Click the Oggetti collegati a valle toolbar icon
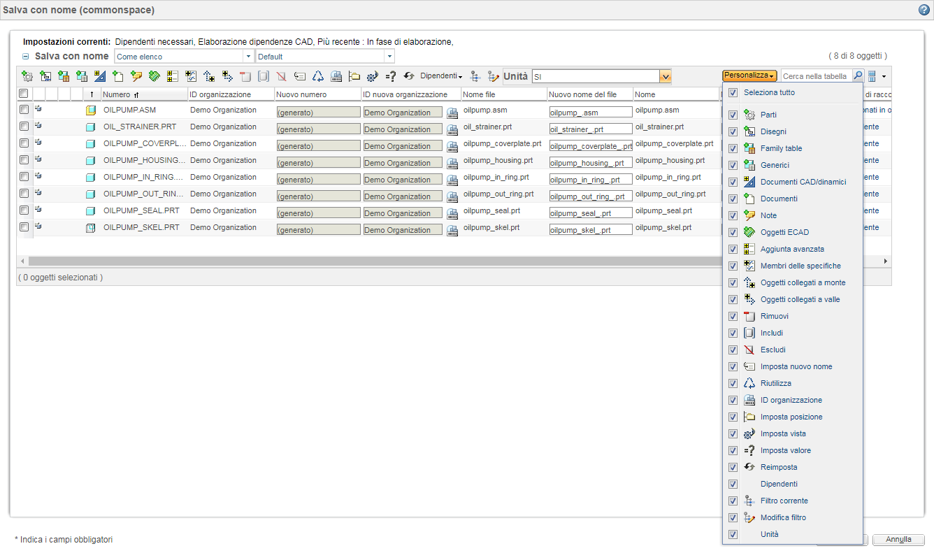The height and width of the screenshot is (560, 934). click(x=227, y=76)
